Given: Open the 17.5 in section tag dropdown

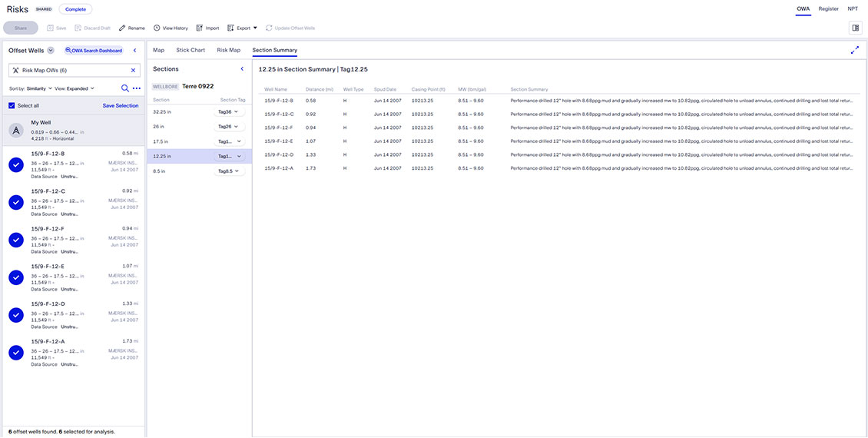Looking at the screenshot, I should click(x=229, y=141).
